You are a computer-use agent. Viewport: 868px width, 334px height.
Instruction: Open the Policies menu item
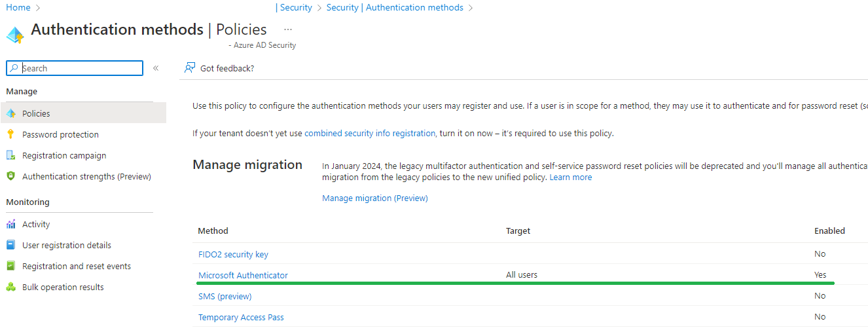coord(83,113)
